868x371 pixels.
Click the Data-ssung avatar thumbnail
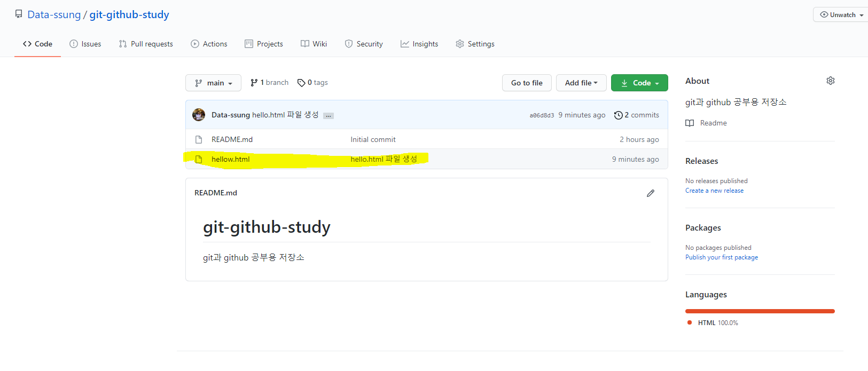pyautogui.click(x=199, y=115)
